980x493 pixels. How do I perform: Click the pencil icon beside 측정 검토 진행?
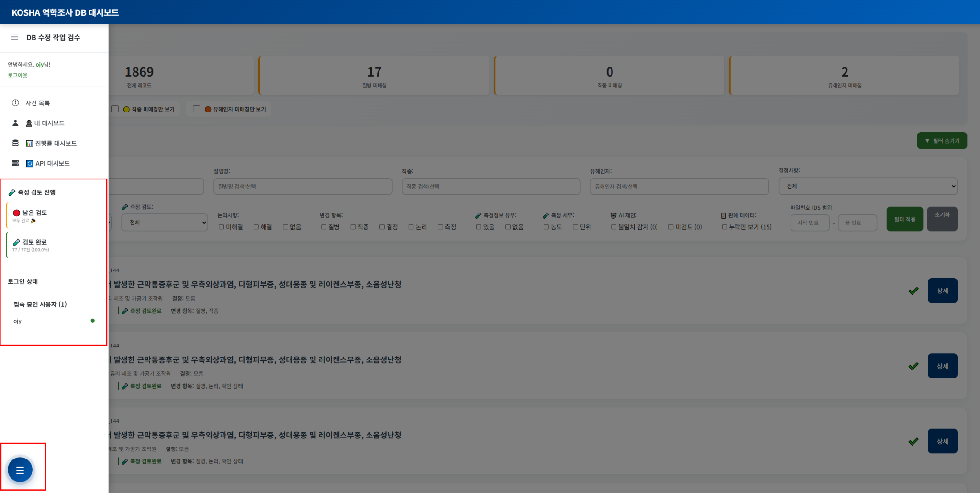click(12, 192)
